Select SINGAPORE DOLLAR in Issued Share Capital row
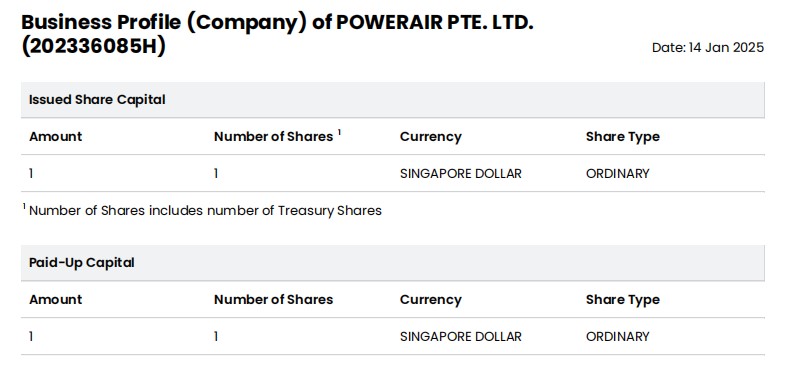Viewport: 788px width, 365px height. pyautogui.click(x=461, y=173)
